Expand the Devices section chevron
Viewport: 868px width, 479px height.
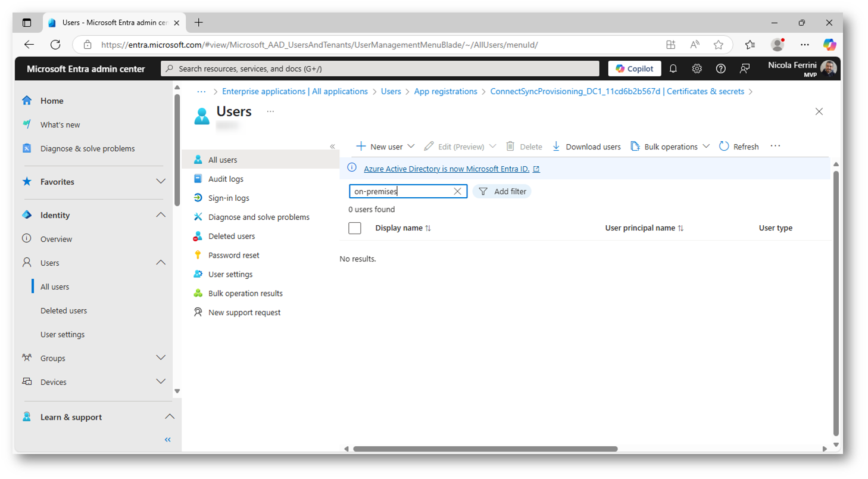pyautogui.click(x=161, y=382)
